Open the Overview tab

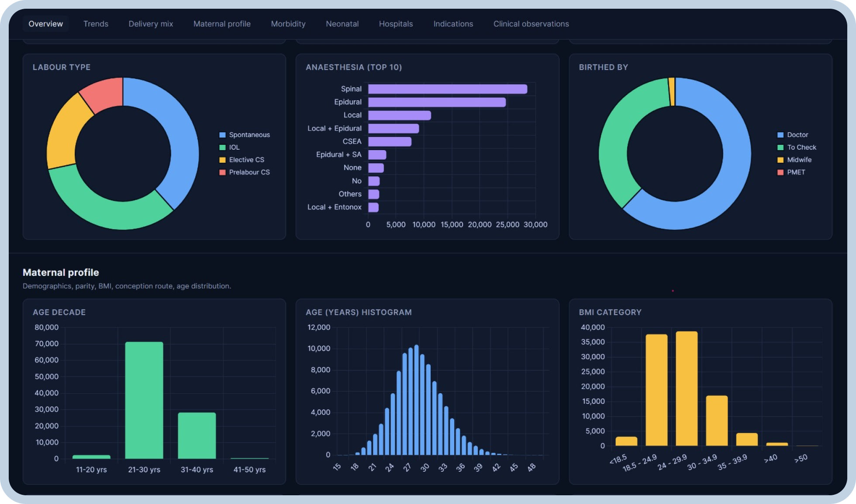(45, 24)
